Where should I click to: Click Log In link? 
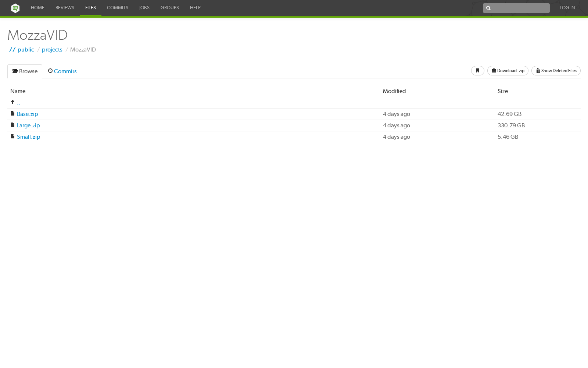coord(567,8)
